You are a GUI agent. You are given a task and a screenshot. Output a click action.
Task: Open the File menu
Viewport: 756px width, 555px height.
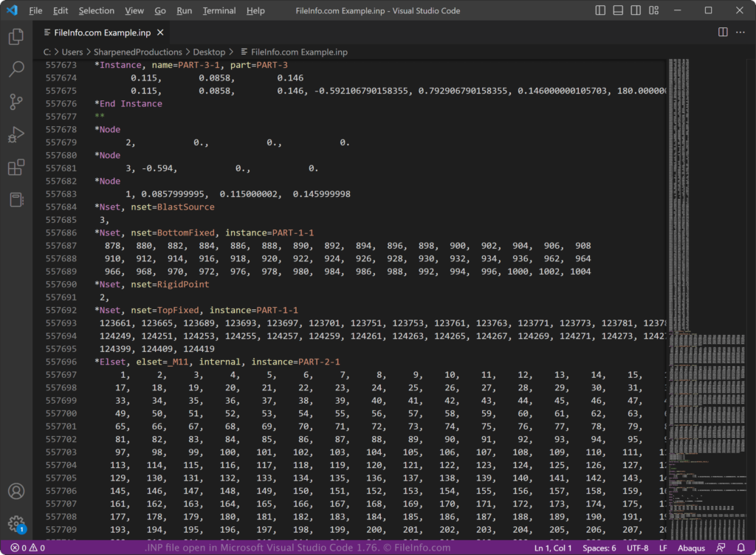pos(35,10)
